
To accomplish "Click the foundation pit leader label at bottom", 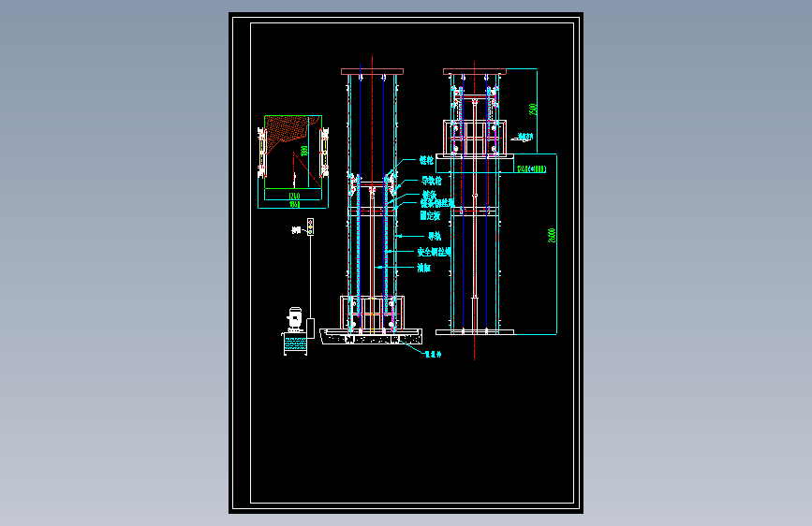I will coord(433,354).
